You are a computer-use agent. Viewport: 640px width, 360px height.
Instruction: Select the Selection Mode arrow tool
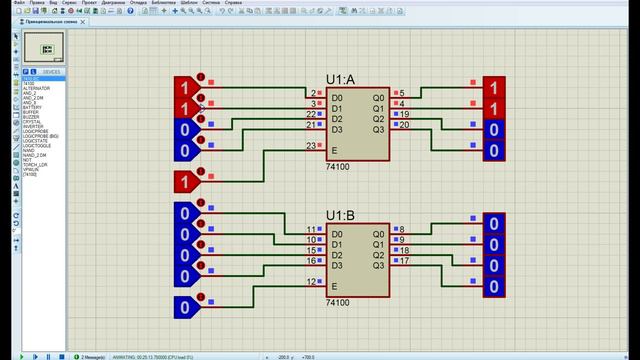click(x=16, y=36)
